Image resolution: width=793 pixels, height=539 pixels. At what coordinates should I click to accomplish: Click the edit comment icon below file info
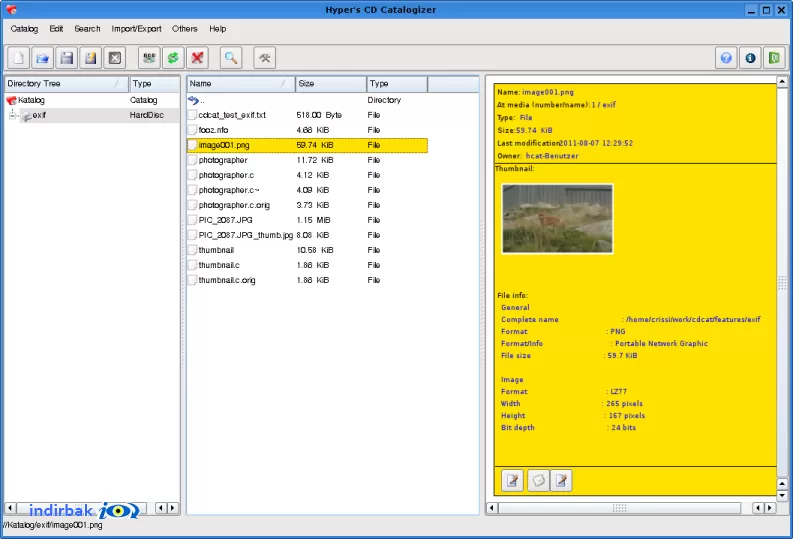[x=512, y=480]
